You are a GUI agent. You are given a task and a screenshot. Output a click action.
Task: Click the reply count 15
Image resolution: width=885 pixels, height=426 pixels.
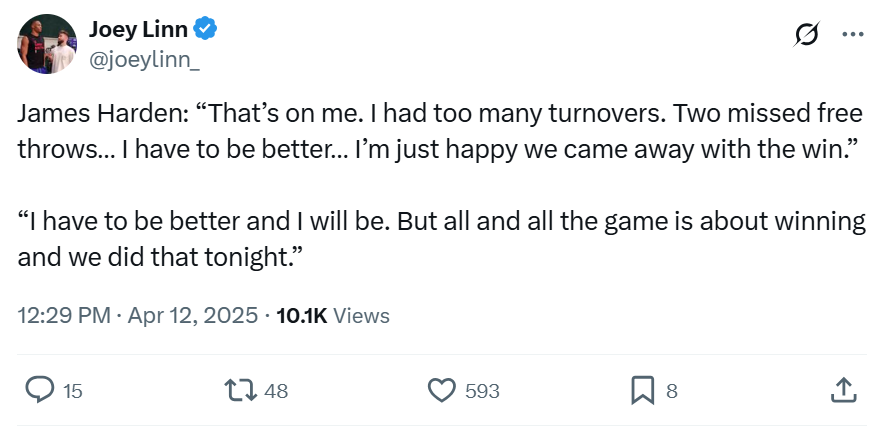tap(73, 391)
